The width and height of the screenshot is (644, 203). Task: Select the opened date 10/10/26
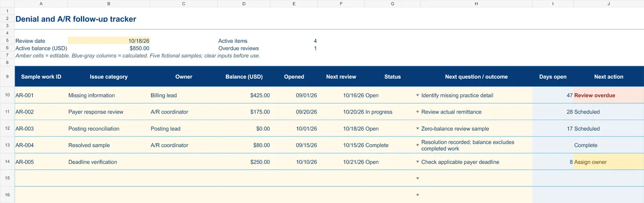pyautogui.click(x=294, y=162)
